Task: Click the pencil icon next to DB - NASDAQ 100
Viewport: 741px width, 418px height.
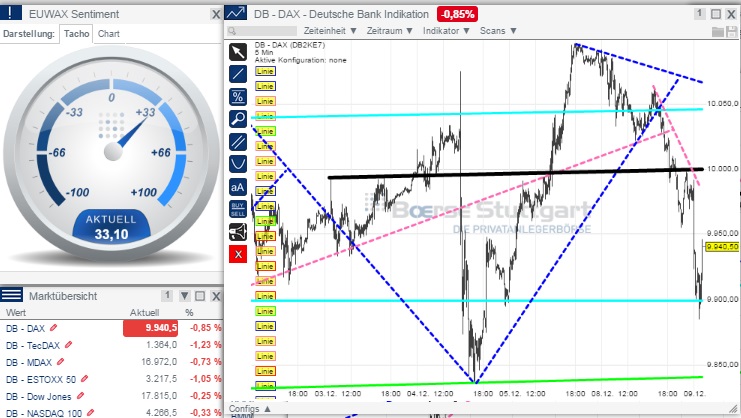Action: (90, 412)
